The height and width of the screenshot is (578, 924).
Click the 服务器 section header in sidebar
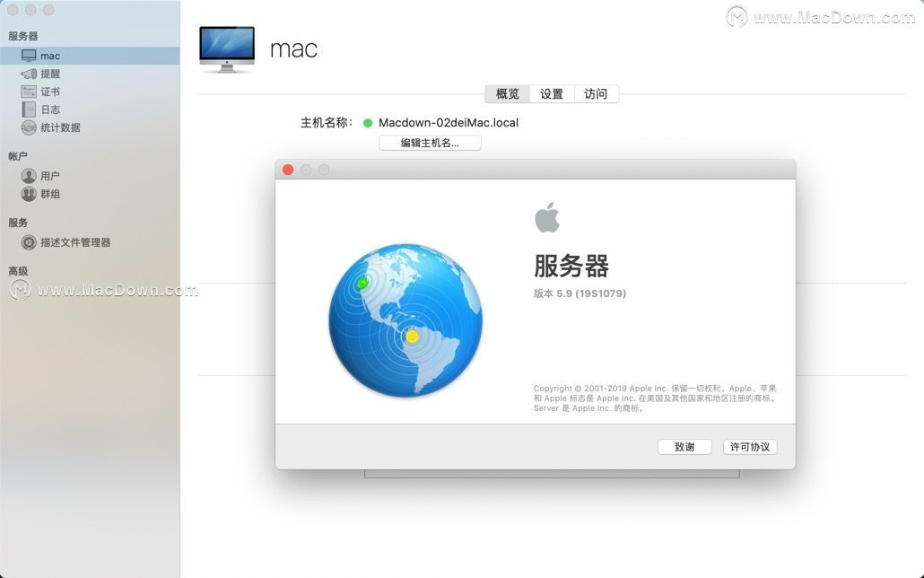point(23,36)
